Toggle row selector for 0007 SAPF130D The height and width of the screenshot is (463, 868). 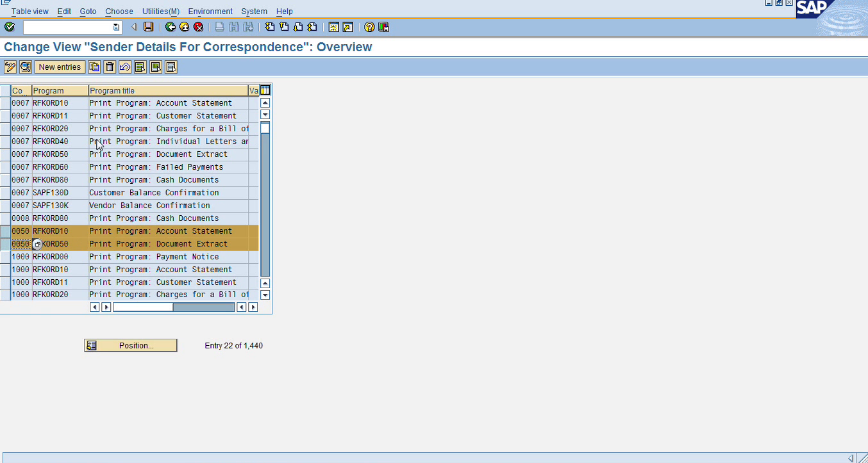(x=5, y=193)
